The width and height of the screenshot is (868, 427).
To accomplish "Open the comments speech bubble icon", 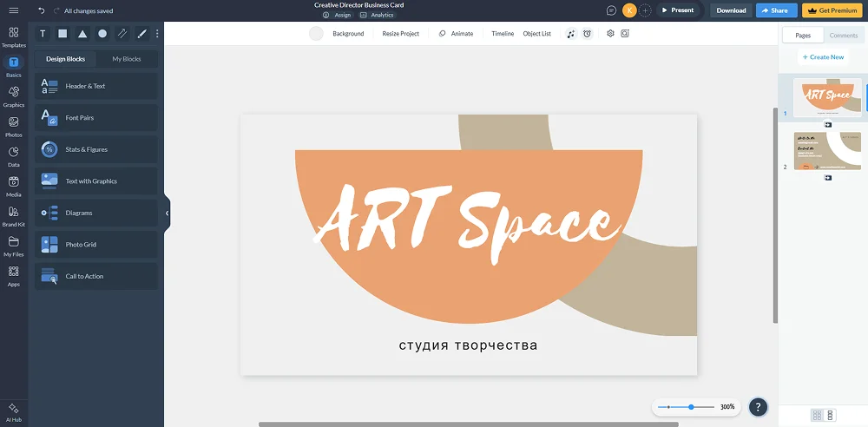I will pyautogui.click(x=611, y=10).
